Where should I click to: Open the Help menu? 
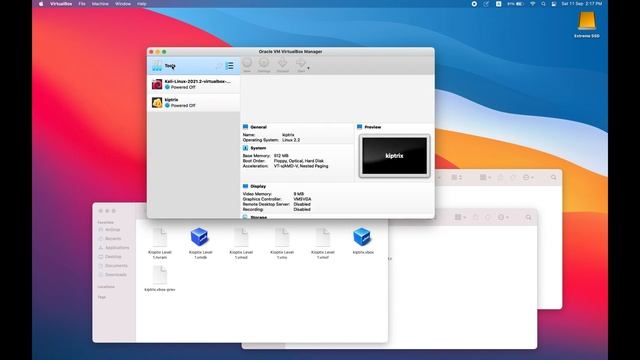coord(142,4)
